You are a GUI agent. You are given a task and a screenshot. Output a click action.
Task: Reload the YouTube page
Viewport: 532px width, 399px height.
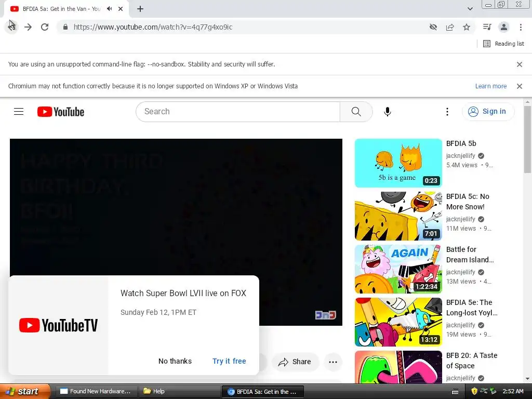click(x=45, y=27)
